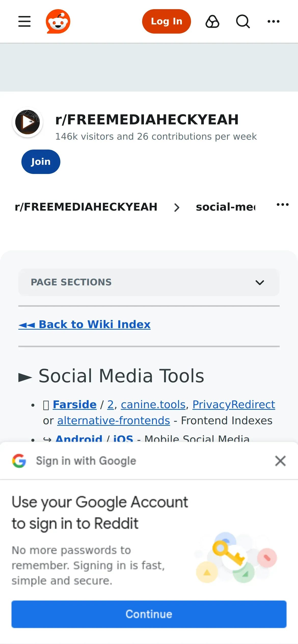Continue with Google sign-in
Image resolution: width=298 pixels, height=644 pixels.
[149, 614]
